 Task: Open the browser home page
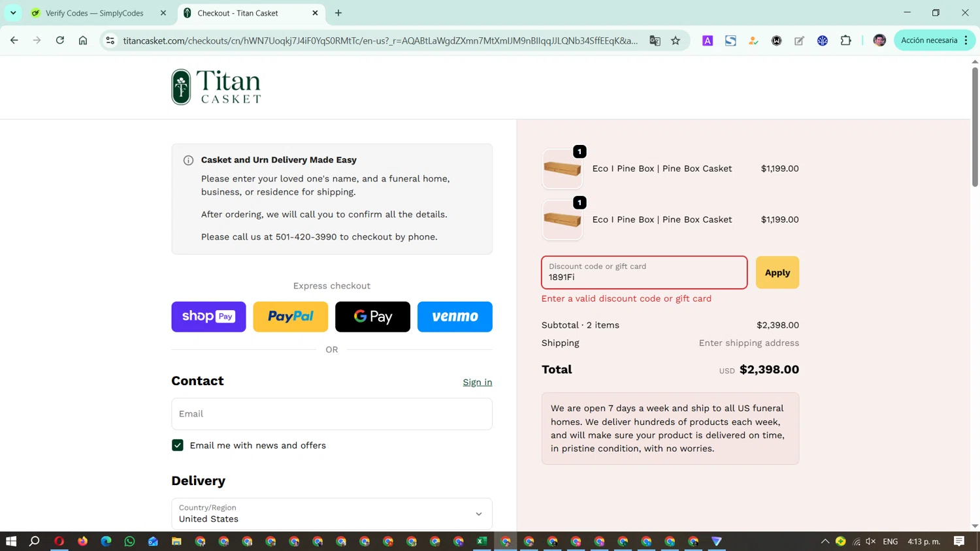83,40
